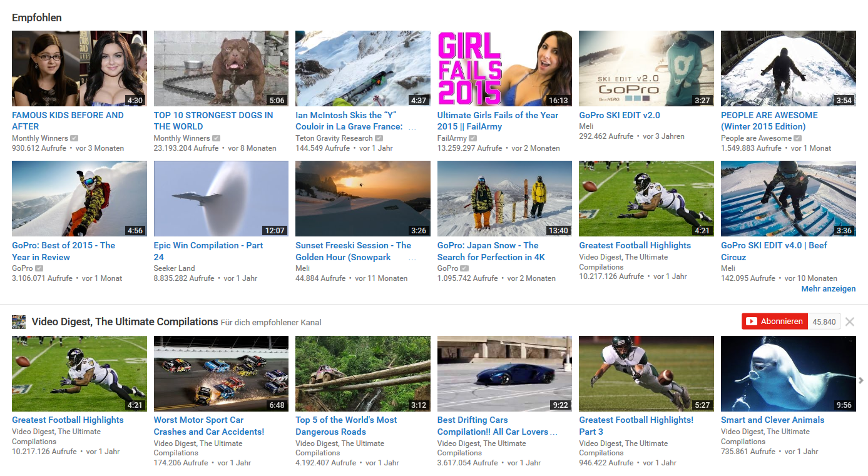The image size is (868, 476).
Task: Play the Sunset Freeski Session thumbnail
Action: click(x=363, y=199)
